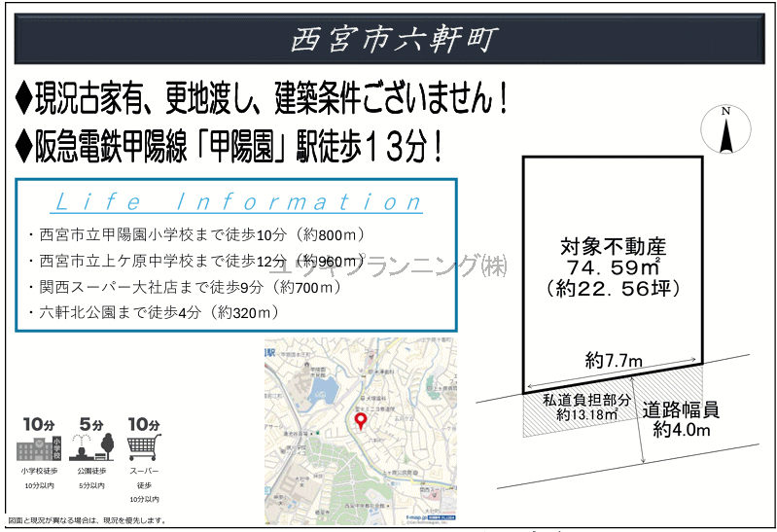
Task: Click the 10分 label above the school icon
Action: (38, 424)
